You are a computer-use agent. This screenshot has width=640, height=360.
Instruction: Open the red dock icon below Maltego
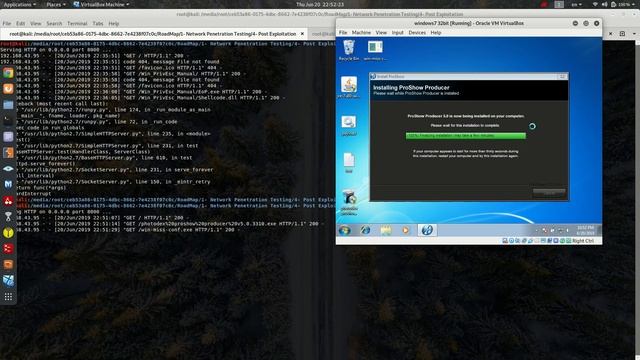pyautogui.click(x=8, y=200)
